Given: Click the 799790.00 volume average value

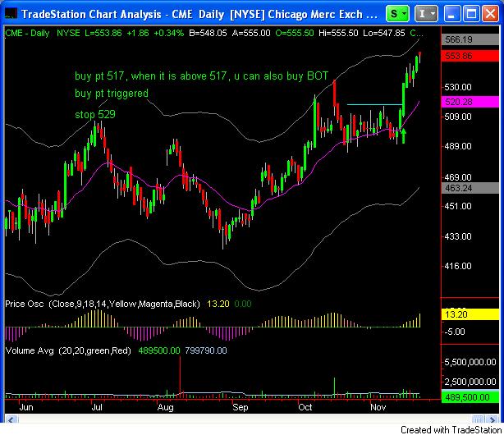Looking at the screenshot, I should [206, 350].
